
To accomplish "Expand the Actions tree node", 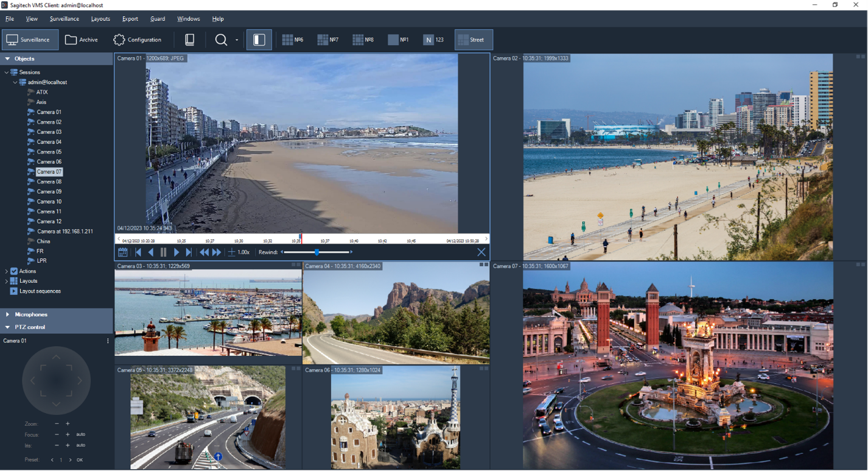I will 7,272.
